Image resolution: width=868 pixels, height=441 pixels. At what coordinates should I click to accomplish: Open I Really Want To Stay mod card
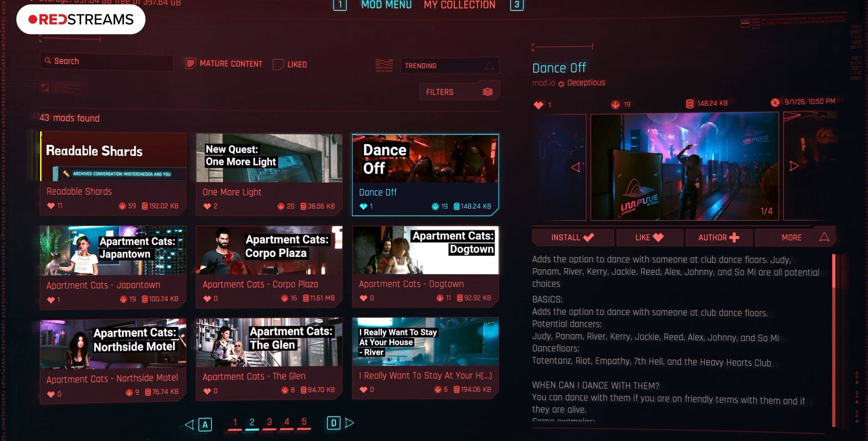pyautogui.click(x=425, y=358)
